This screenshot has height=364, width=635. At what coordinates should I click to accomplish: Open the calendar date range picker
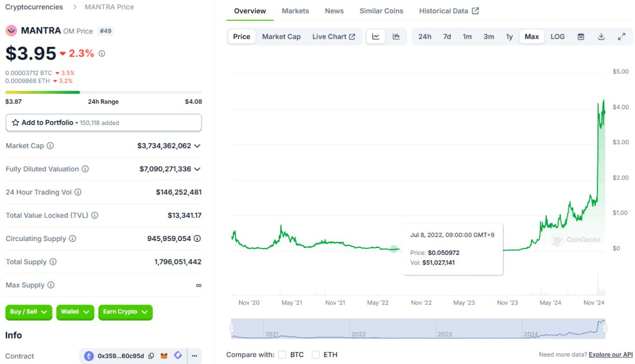pos(581,37)
